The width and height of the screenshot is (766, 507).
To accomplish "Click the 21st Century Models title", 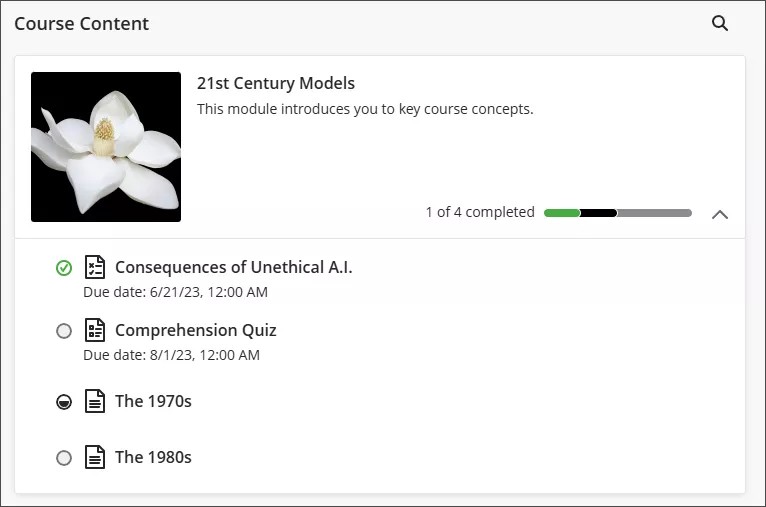I will point(275,83).
